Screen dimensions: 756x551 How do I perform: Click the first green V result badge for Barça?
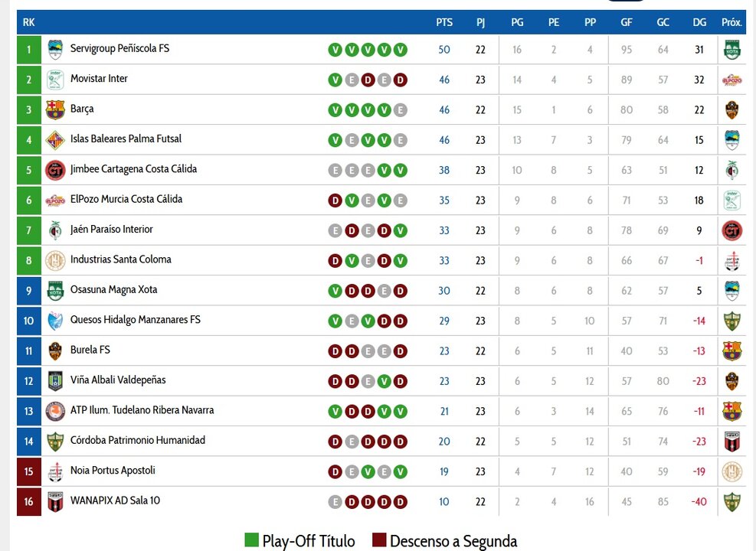[x=335, y=110]
